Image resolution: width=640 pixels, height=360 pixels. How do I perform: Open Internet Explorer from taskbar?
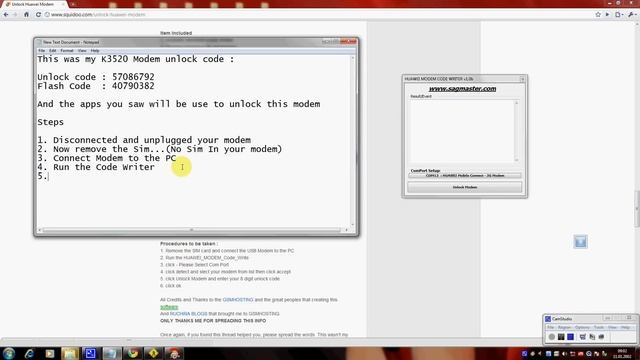[29, 353]
